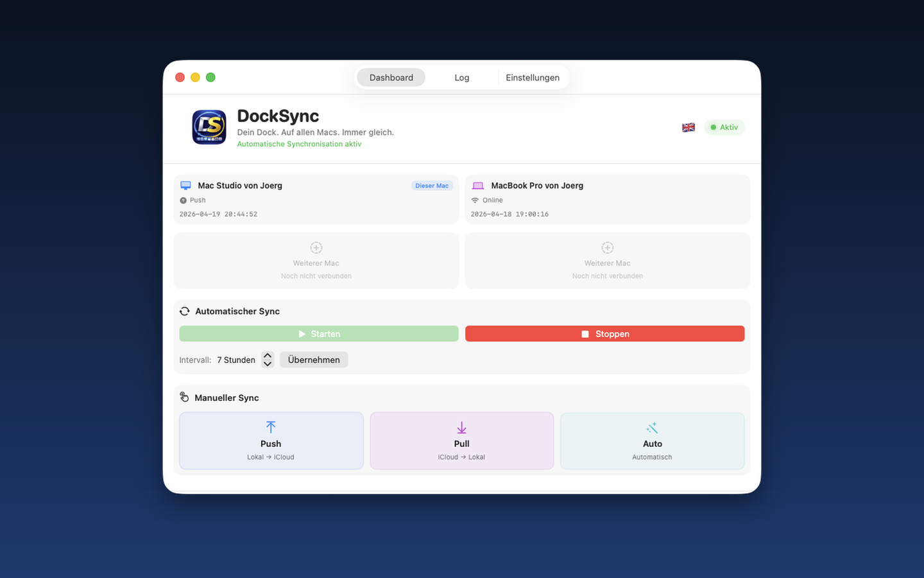
Task: Select the MacBook Pro von Joerg card
Action: coord(608,200)
